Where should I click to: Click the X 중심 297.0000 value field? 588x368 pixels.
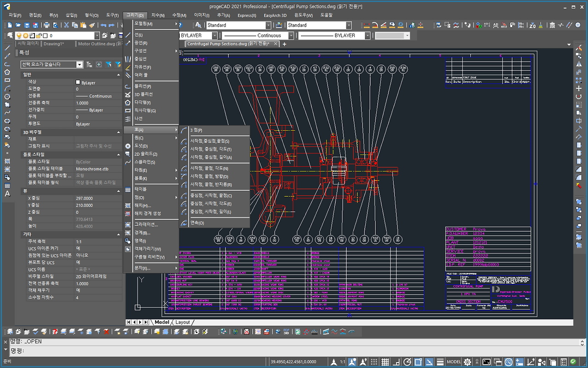(x=98, y=198)
